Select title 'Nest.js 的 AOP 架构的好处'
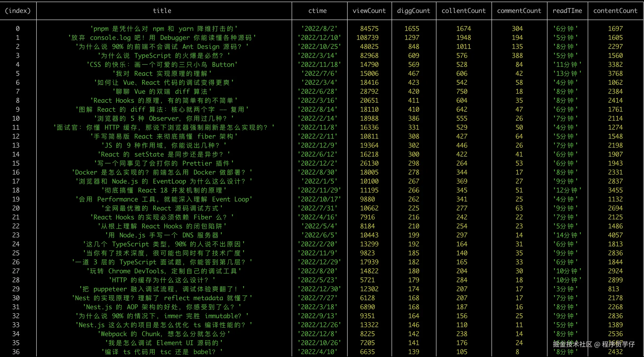The width and height of the screenshot is (644, 357). (x=162, y=307)
